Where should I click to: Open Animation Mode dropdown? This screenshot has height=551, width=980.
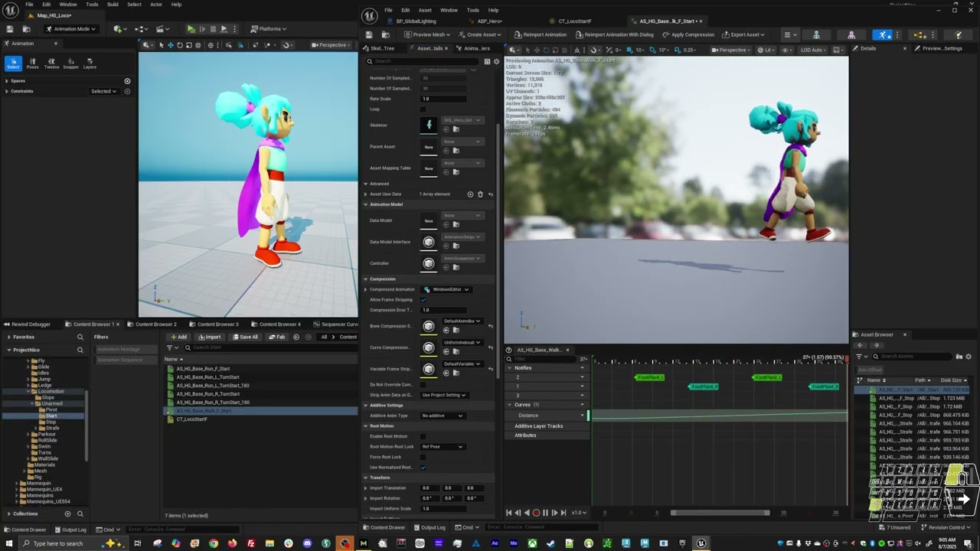70,29
